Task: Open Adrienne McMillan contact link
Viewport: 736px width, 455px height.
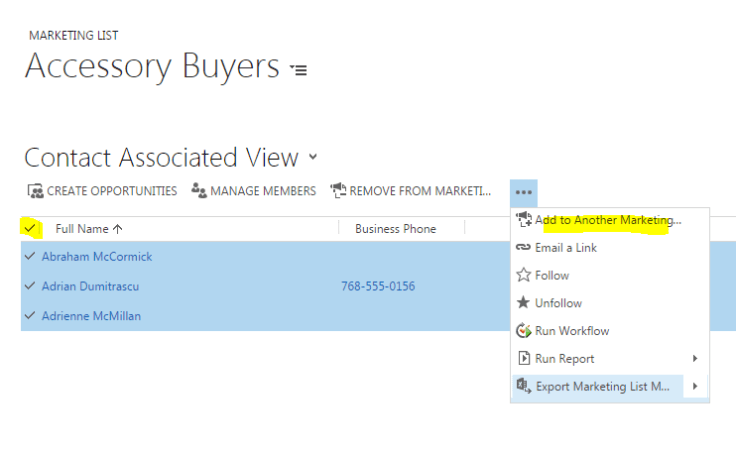Action: tap(91, 316)
